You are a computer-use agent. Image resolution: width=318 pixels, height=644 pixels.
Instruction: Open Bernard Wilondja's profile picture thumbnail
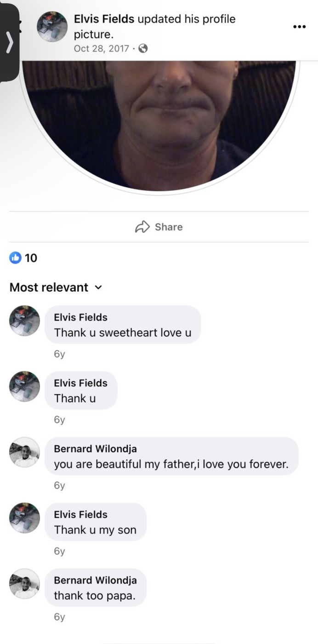pyautogui.click(x=24, y=453)
